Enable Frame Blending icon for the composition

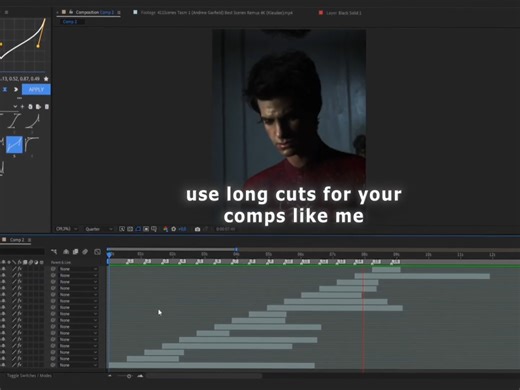pyautogui.click(x=75, y=252)
